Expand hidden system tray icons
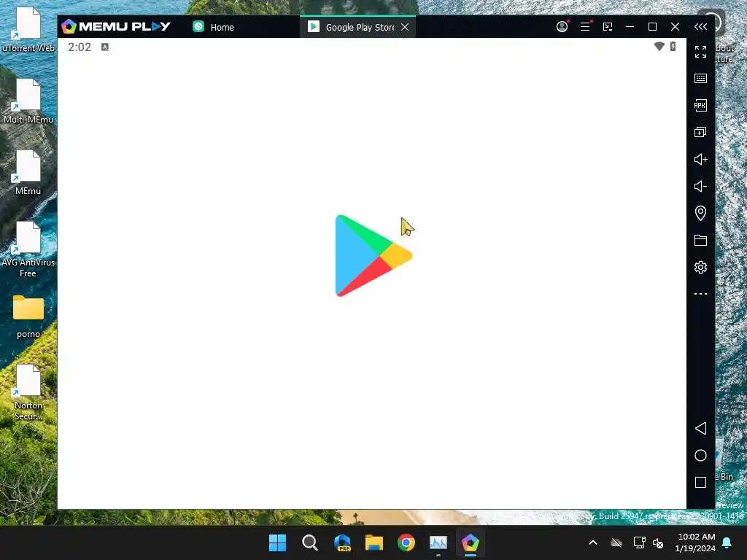Screen dimensions: 747x560 pos(593,542)
